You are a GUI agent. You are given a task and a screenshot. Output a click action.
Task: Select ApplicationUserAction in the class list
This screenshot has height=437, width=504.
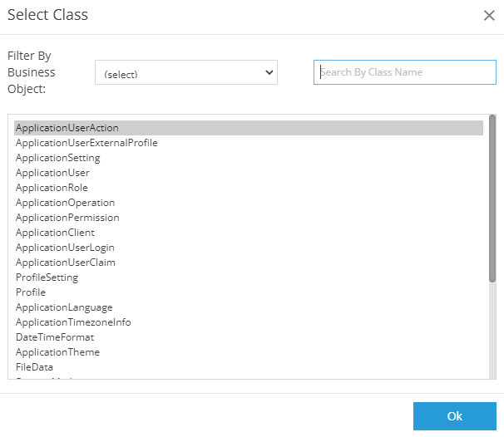click(x=67, y=128)
